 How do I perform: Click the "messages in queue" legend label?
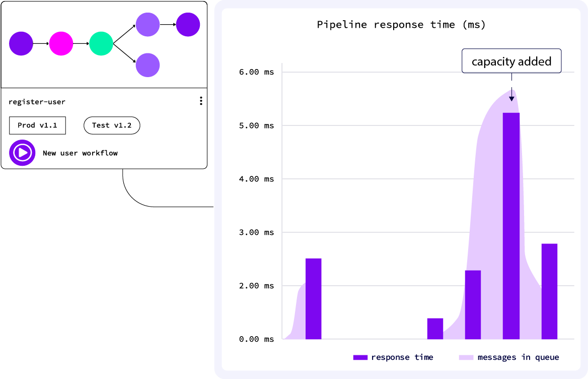pyautogui.click(x=518, y=357)
